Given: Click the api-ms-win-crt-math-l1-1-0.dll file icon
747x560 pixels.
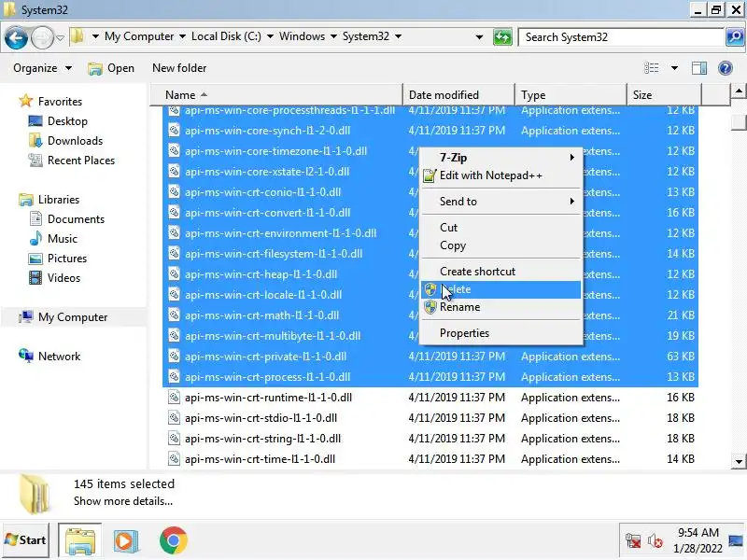Looking at the screenshot, I should (x=175, y=315).
